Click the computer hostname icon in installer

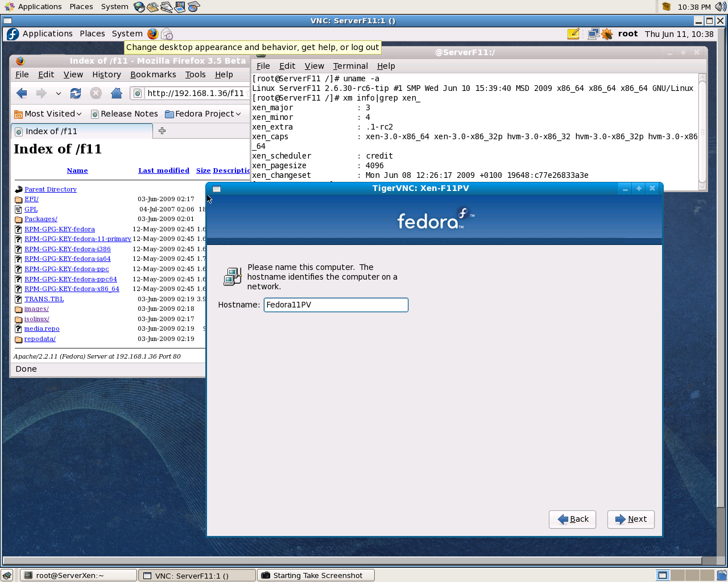coord(233,277)
